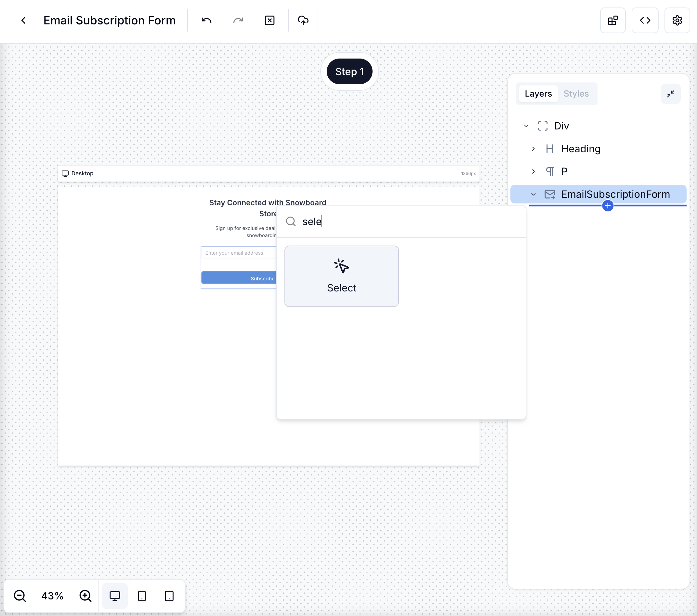697x616 pixels.
Task: Collapse the Div layer in Layers panel
Action: [526, 126]
